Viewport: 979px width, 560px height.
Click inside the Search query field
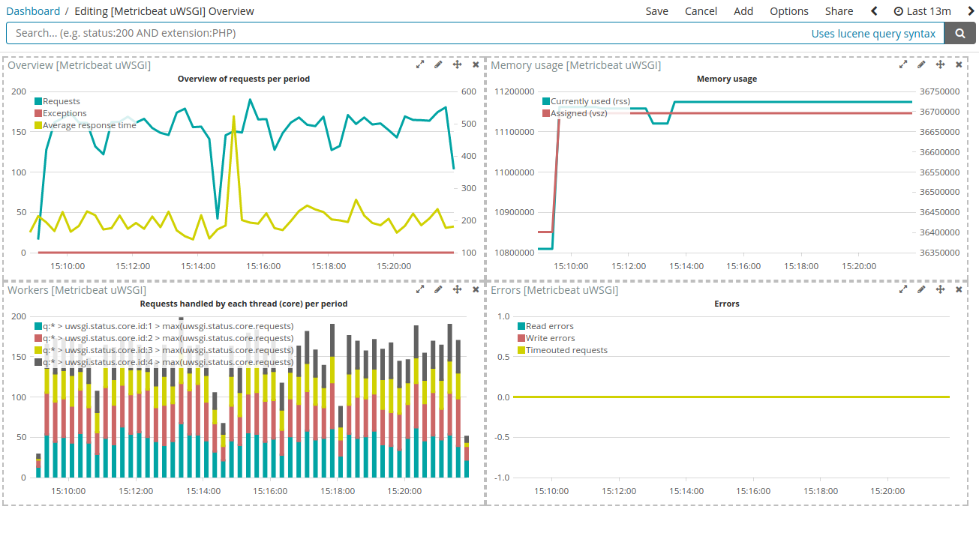(x=300, y=33)
